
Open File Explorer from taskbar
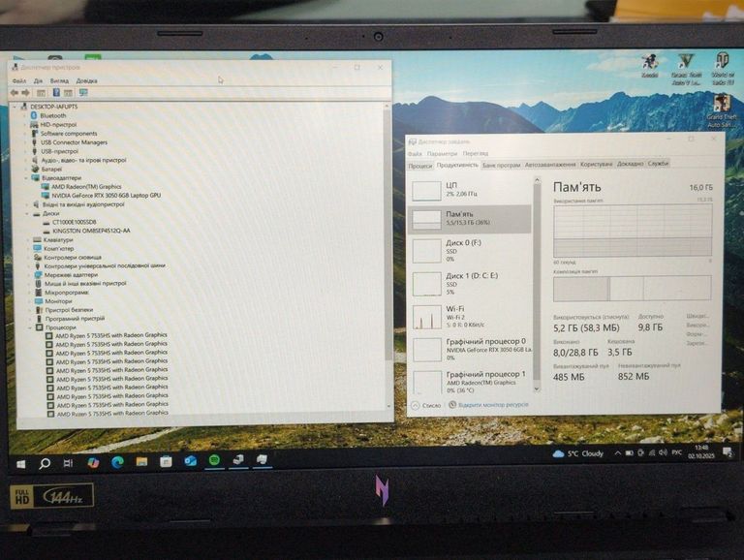coord(141,461)
